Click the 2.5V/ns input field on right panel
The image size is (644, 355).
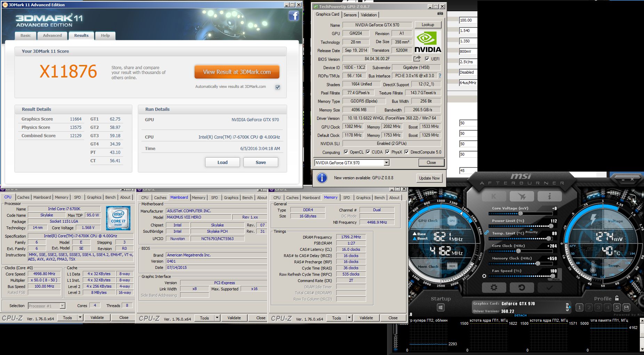(x=468, y=62)
